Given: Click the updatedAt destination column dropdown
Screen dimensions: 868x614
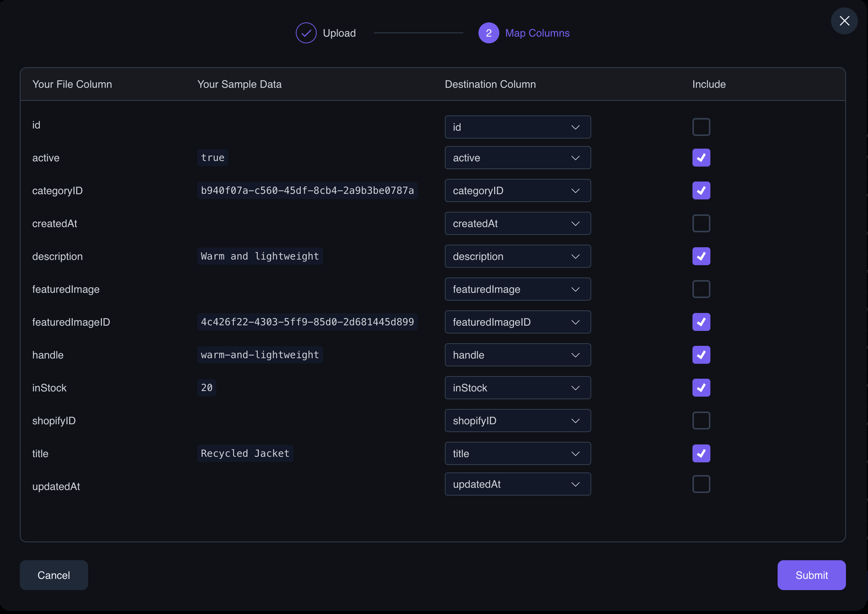Looking at the screenshot, I should coord(518,484).
